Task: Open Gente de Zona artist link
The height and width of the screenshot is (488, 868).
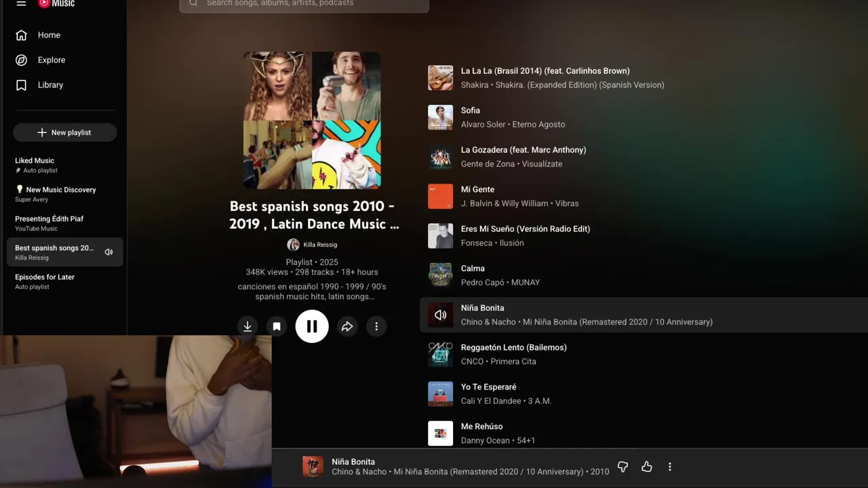Action: pyautogui.click(x=487, y=164)
